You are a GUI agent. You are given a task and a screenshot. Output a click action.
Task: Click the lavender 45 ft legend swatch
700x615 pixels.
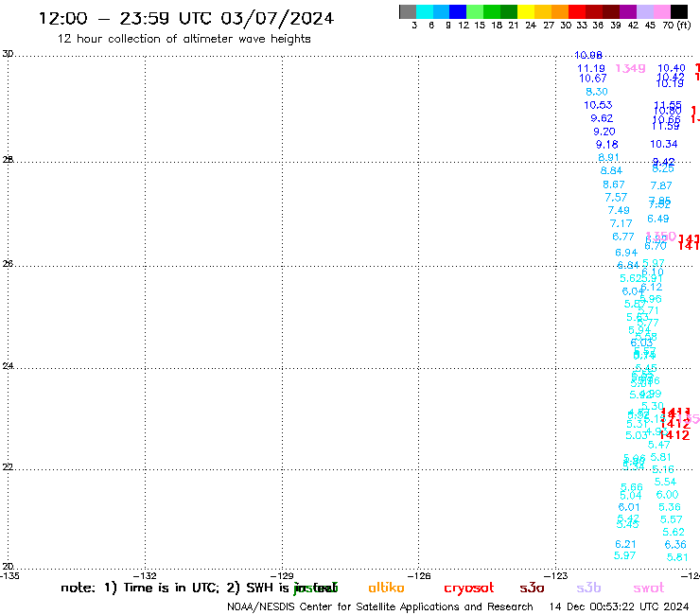click(x=645, y=11)
